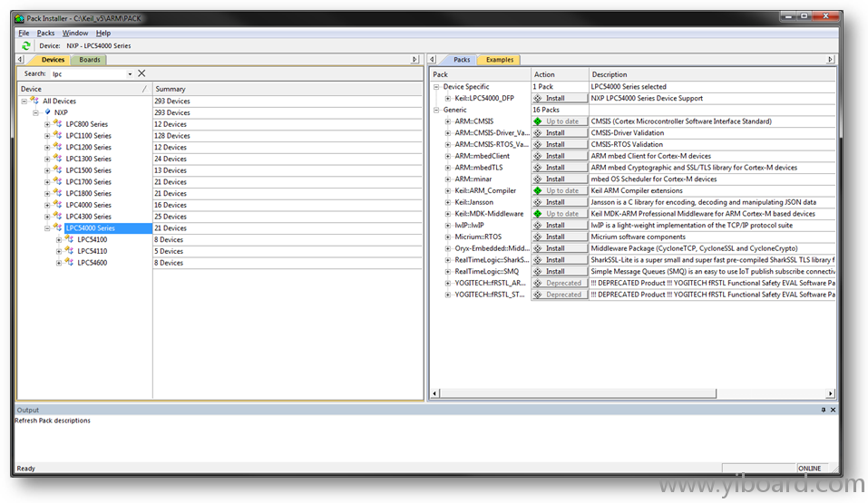Open the Search history dropdown arrow
This screenshot has width=868, height=503.
pos(130,74)
